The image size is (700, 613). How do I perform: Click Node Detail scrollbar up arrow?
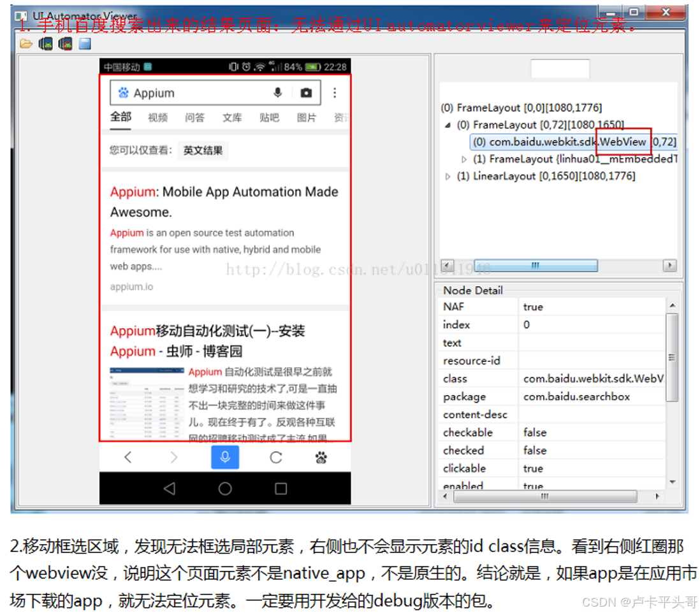click(x=673, y=306)
